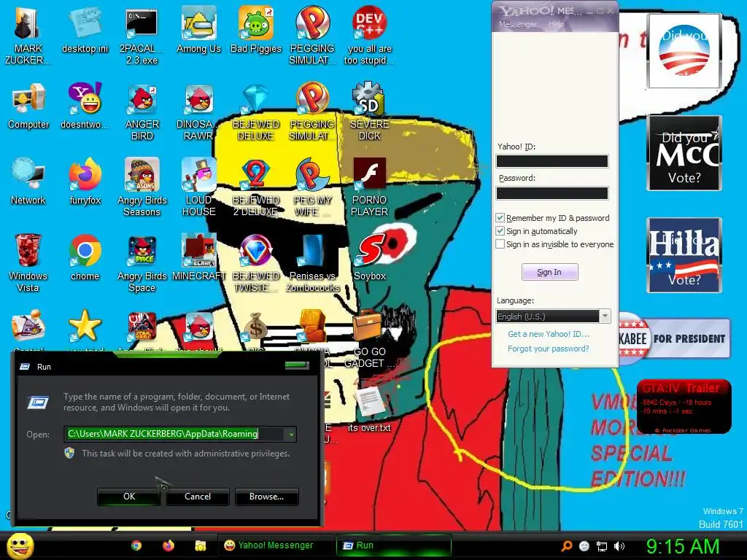Launch Chrome from taskbar quick launch
The width and height of the screenshot is (747, 560).
click(x=136, y=545)
